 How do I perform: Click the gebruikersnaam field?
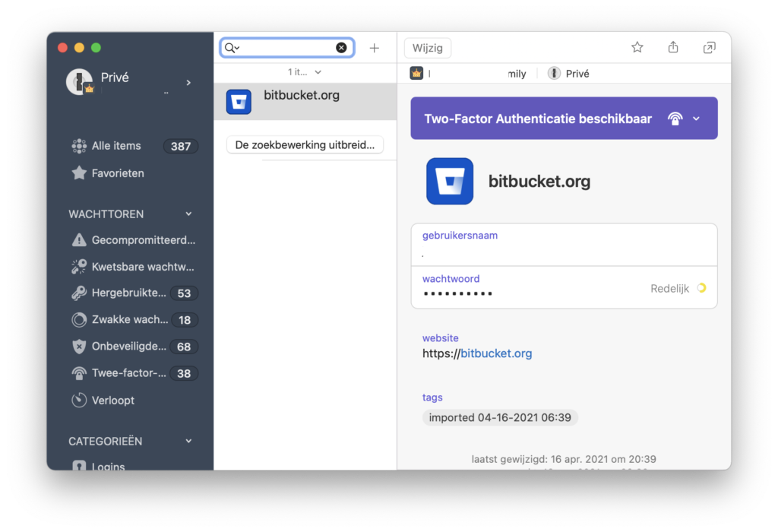(565, 245)
